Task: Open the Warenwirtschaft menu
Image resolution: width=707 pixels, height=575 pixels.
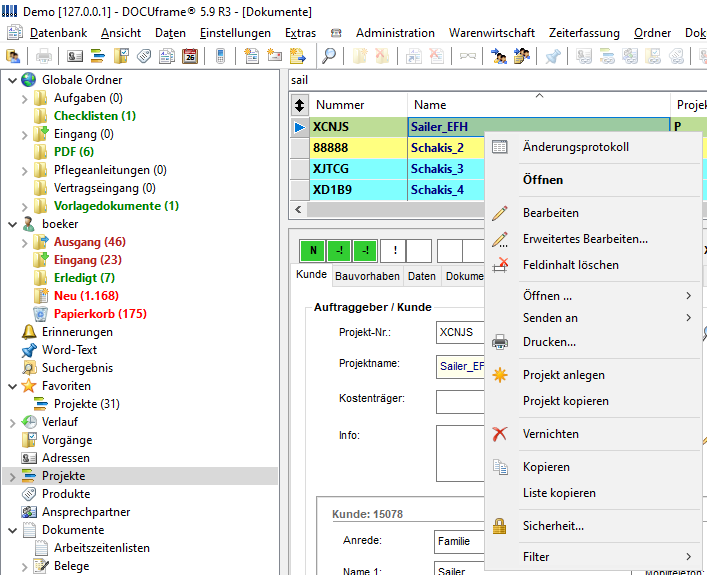Action: click(x=491, y=33)
